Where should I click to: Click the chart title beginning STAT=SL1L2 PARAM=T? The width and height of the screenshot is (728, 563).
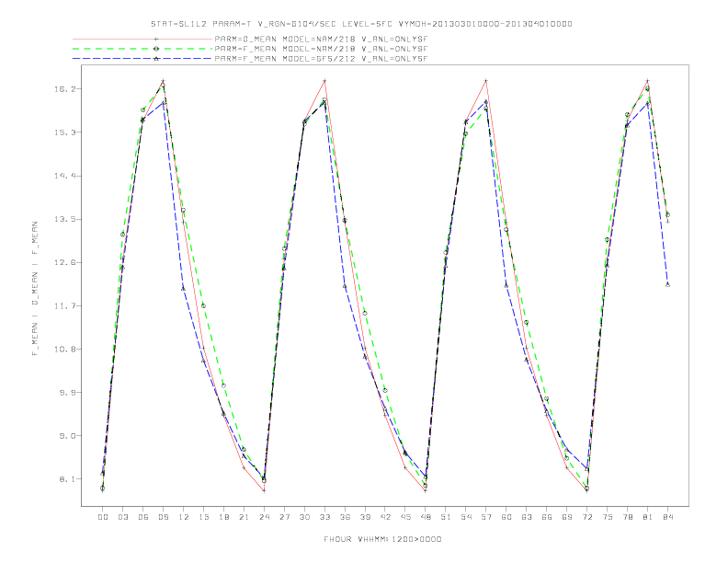pos(361,24)
